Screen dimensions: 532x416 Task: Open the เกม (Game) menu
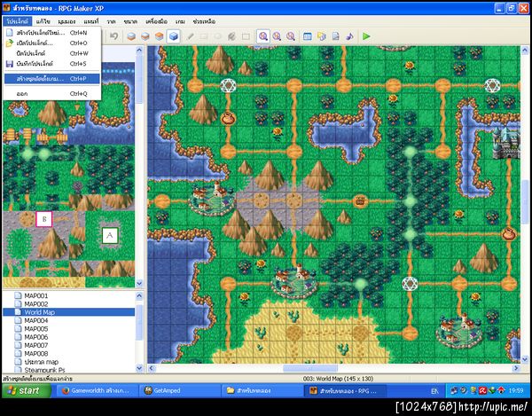point(180,21)
